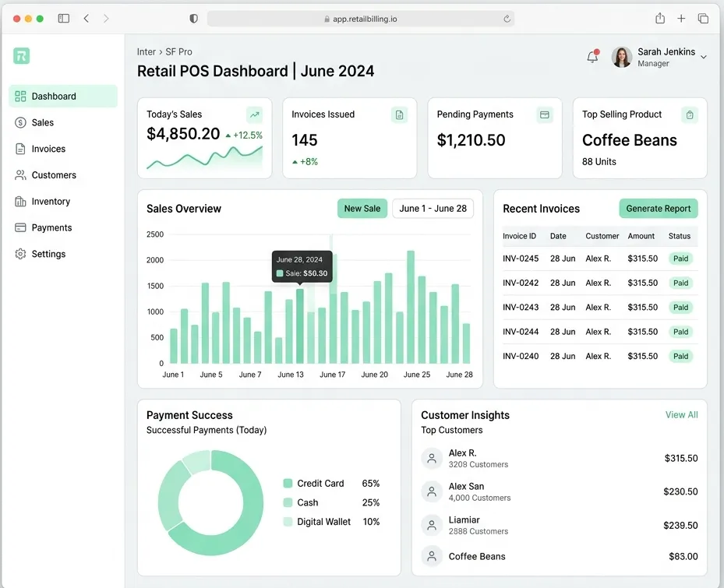Open a new tab with the plus icon
This screenshot has height=588, width=724.
(681, 19)
